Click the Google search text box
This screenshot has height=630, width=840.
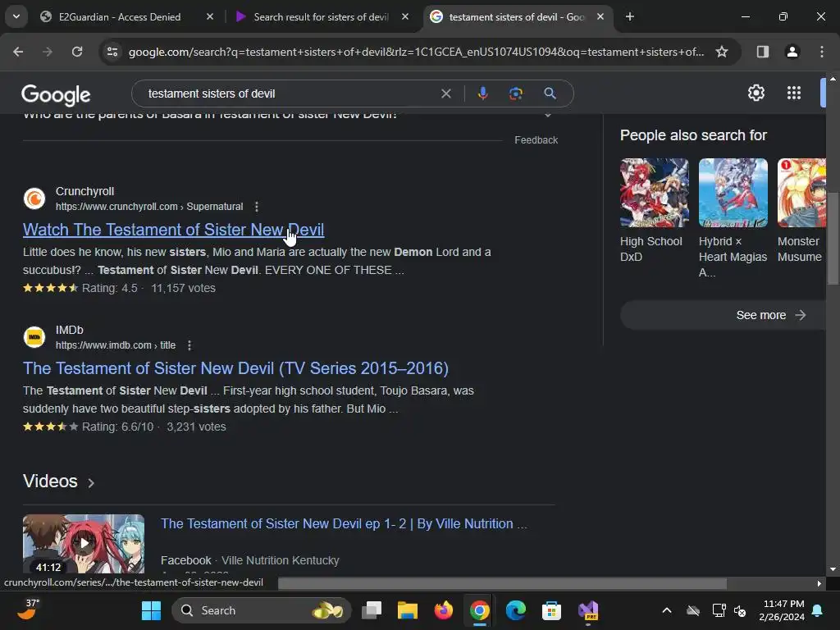[x=290, y=94]
